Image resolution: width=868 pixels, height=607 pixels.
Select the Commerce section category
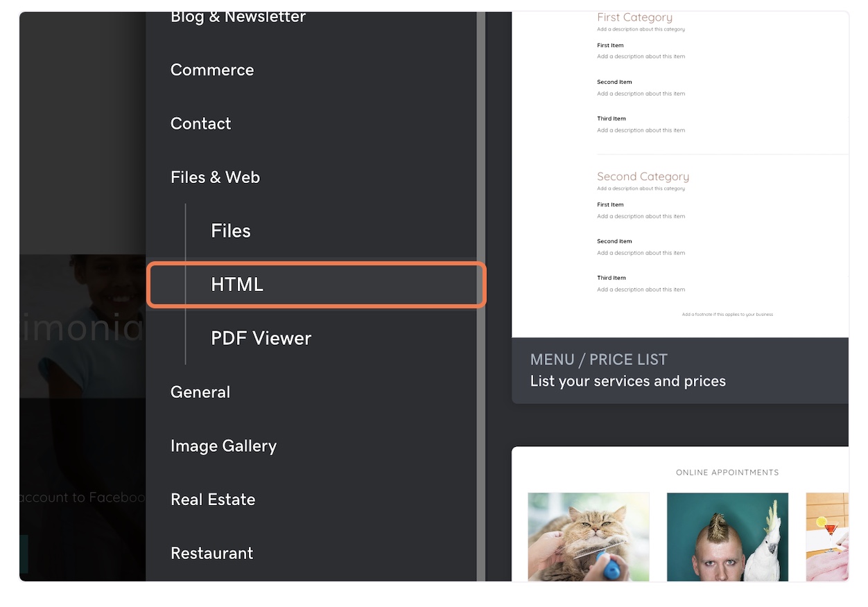coord(212,70)
